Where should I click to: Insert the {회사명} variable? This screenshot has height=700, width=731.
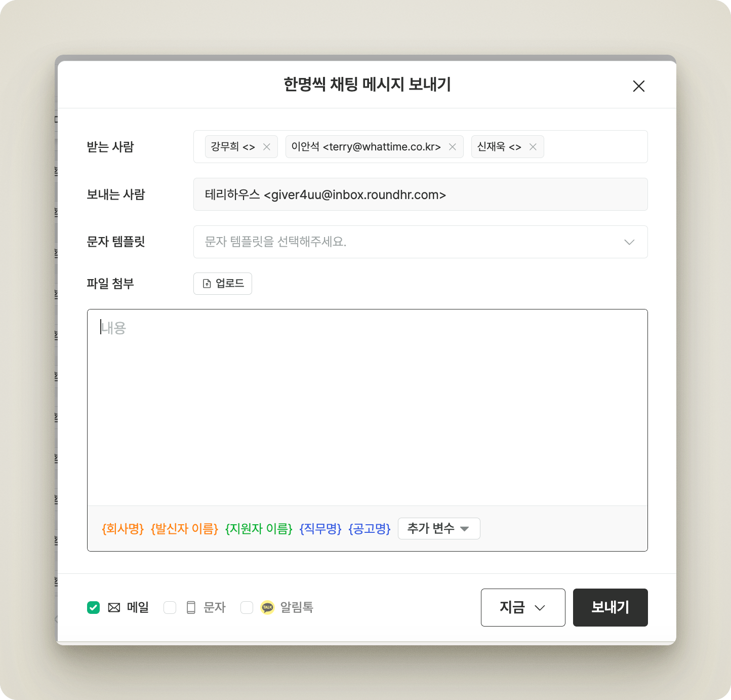point(123,529)
